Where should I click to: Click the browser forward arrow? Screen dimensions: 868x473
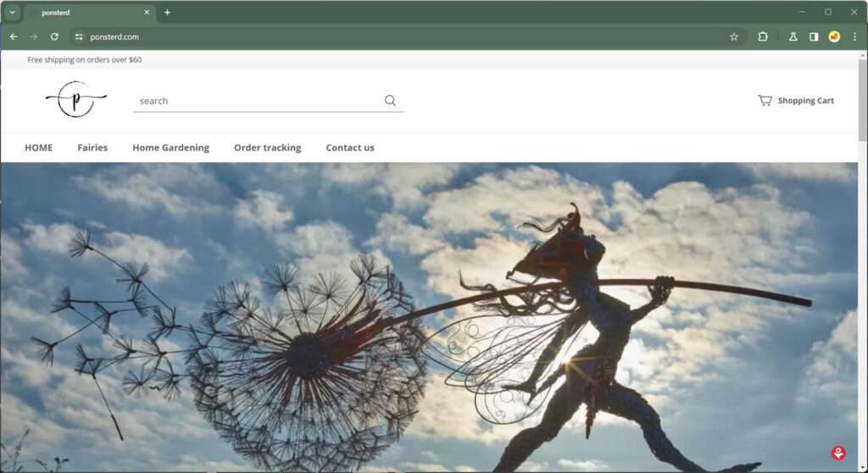pyautogui.click(x=34, y=36)
